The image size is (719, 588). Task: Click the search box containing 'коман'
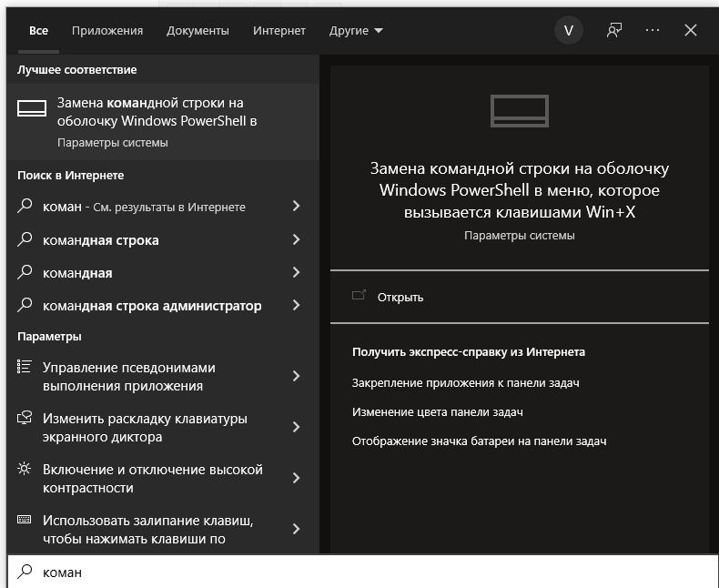click(x=363, y=572)
